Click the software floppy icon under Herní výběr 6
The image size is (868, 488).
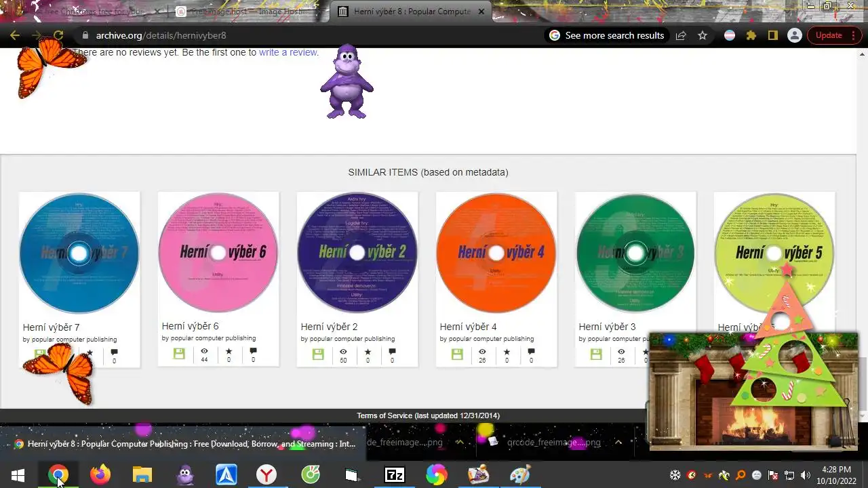coord(179,354)
